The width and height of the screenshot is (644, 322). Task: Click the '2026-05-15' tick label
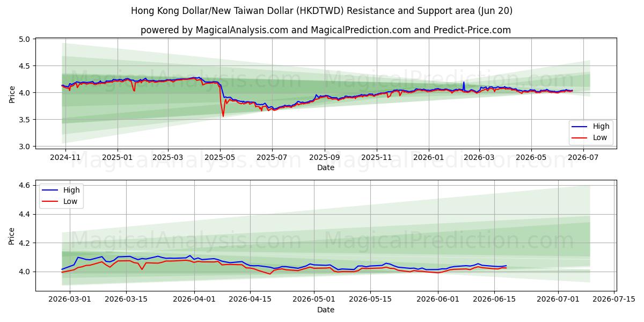(x=369, y=299)
